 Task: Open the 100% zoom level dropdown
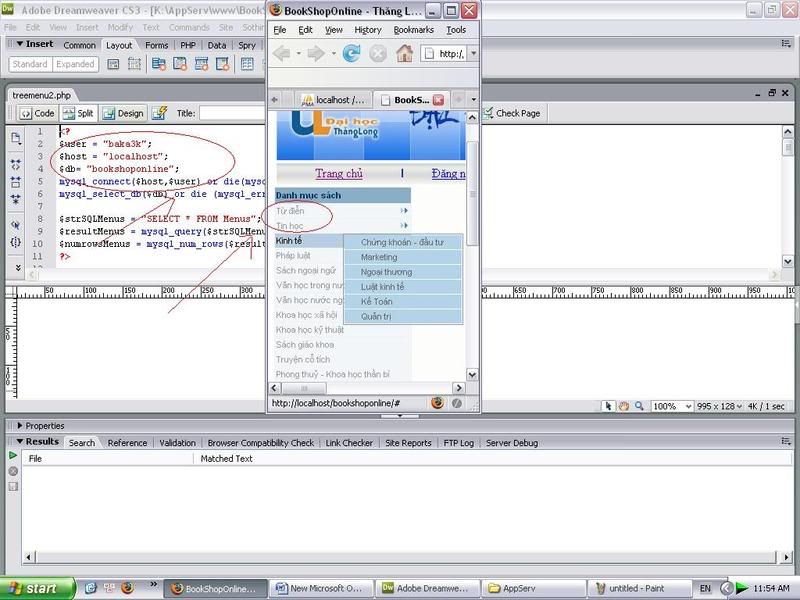pyautogui.click(x=688, y=406)
